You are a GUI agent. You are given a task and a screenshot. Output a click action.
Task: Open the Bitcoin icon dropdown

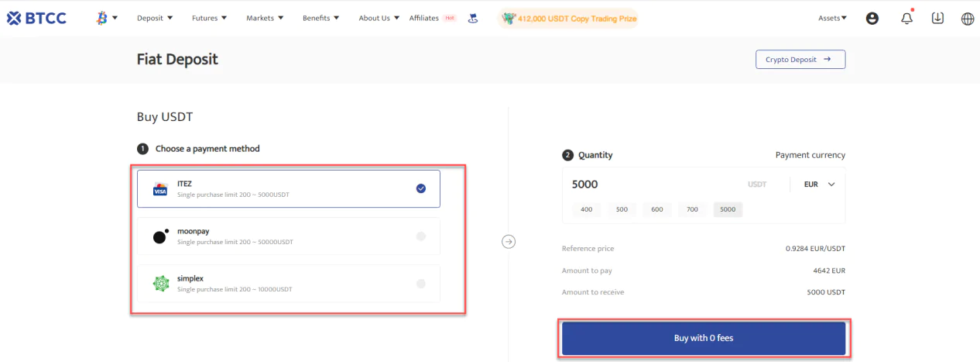[107, 18]
